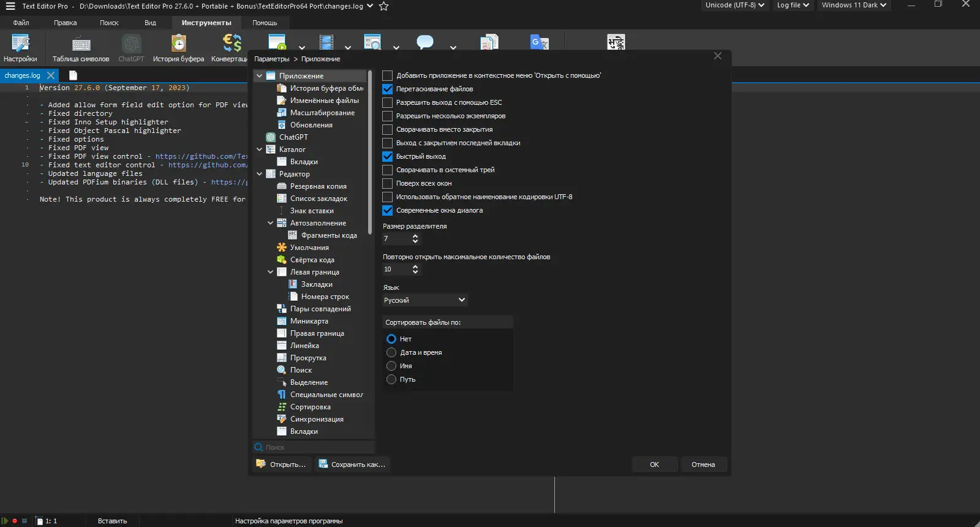Screen dimensions: 980x527
Task: Click the ChatGPT tree node icon
Action: 271,137
